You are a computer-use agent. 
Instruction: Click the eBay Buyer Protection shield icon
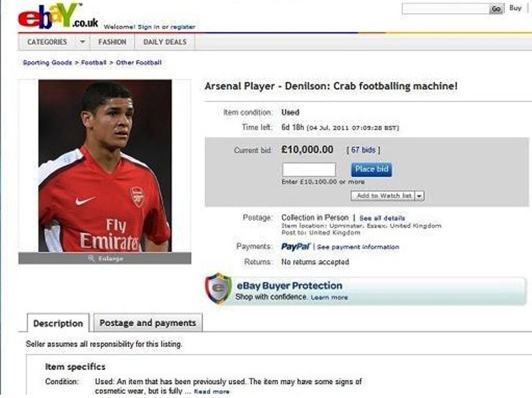pyautogui.click(x=219, y=288)
